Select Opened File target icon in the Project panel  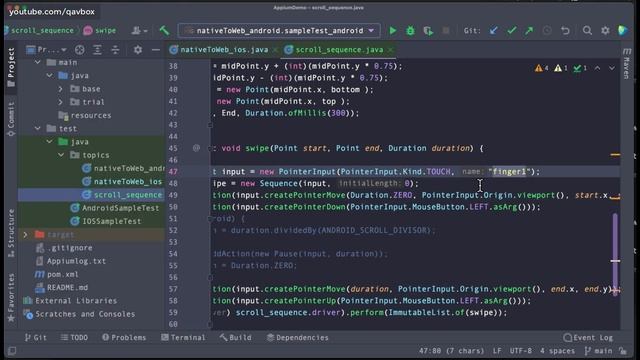tap(80, 50)
